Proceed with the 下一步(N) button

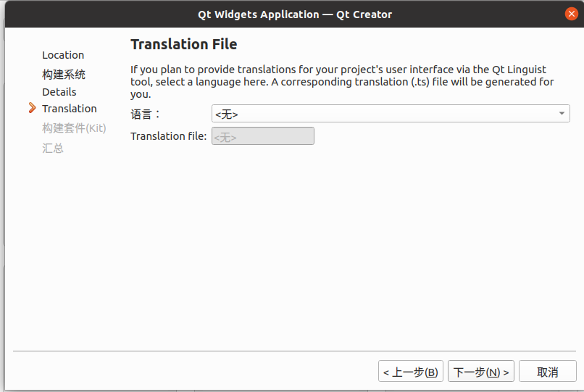[481, 371]
